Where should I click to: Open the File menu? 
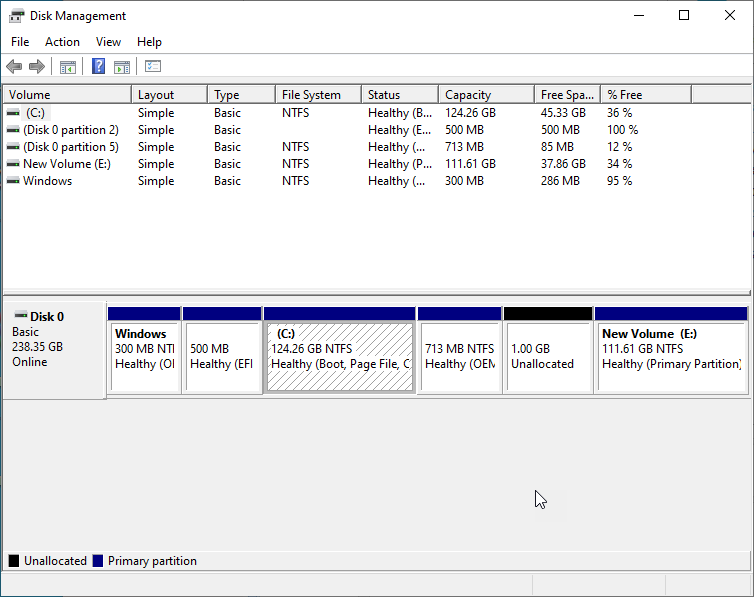coord(20,42)
